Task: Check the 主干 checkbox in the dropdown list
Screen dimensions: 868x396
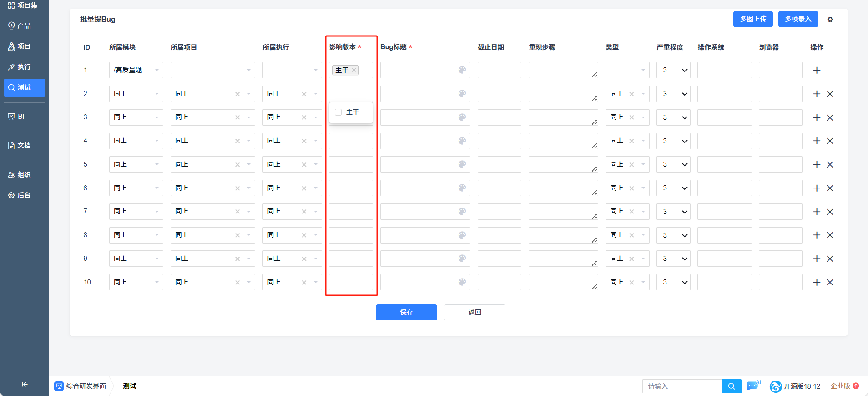Action: (x=338, y=112)
